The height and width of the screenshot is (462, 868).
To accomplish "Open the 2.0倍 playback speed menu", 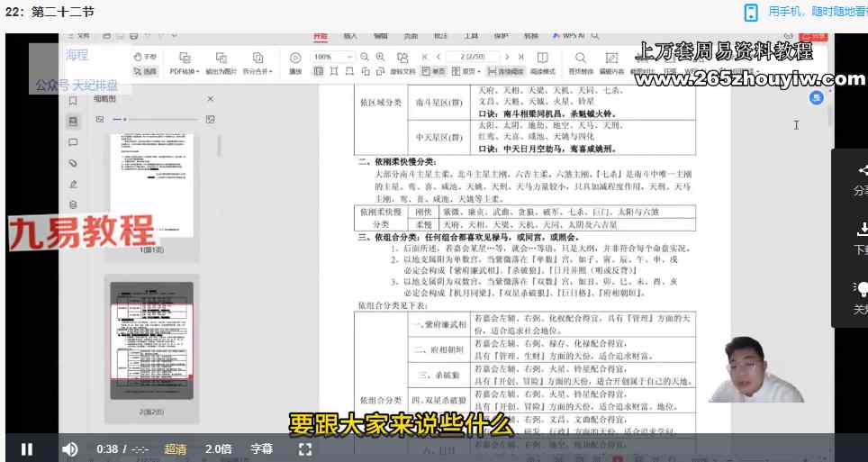I will click(218, 448).
